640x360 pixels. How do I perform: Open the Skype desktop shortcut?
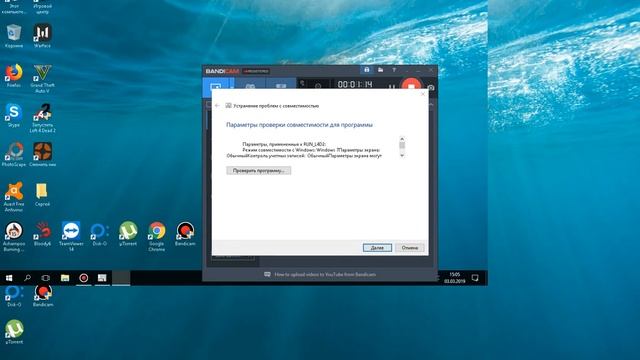(14, 115)
